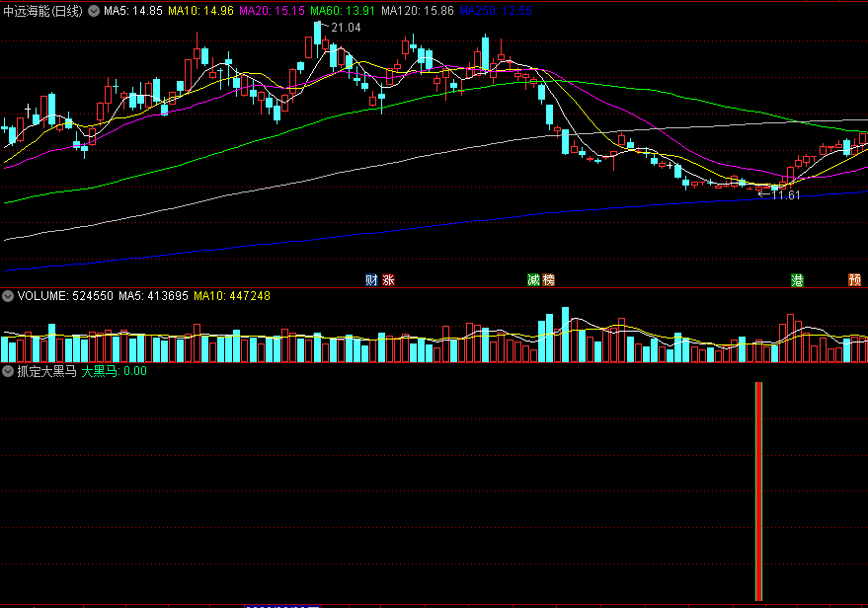Open the dropdown beside 中远海能(日线) title

click(x=94, y=11)
